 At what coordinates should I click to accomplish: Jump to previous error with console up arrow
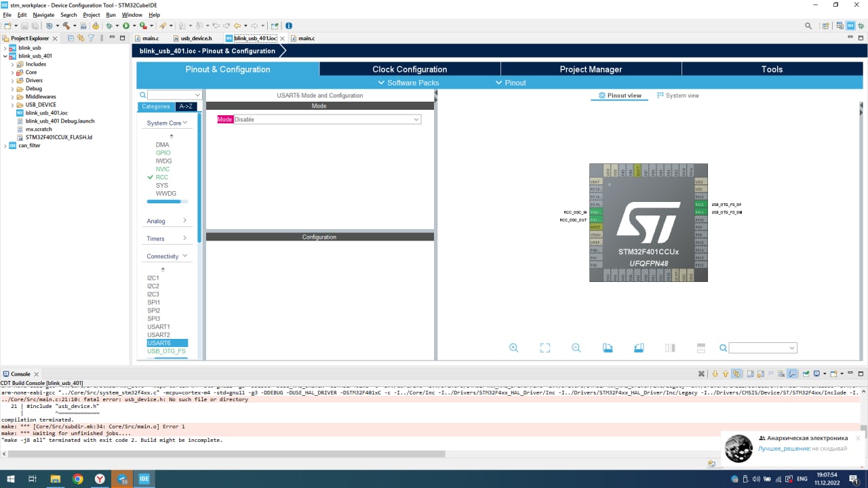[725, 373]
